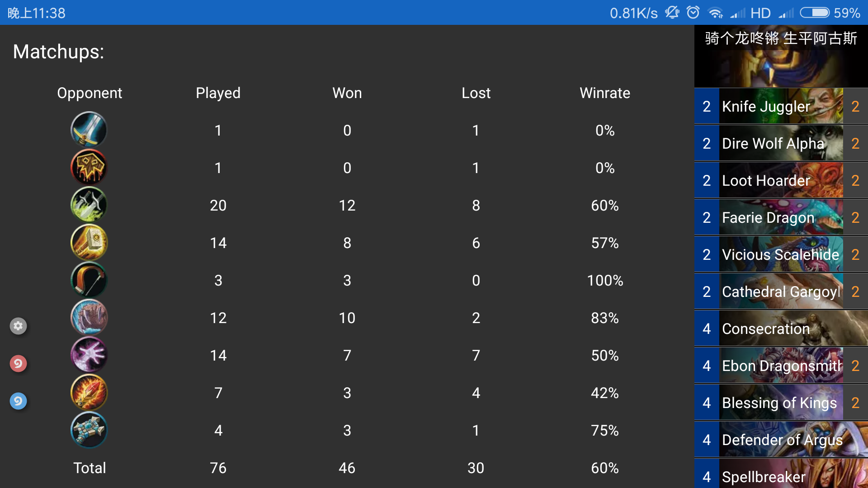
Task: Select the Paladin hammer class icon
Action: (x=89, y=243)
